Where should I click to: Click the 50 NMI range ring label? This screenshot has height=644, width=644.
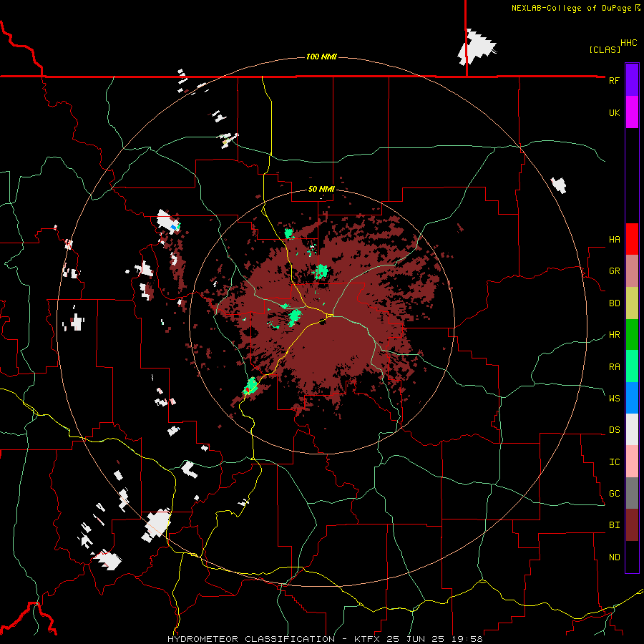click(321, 190)
